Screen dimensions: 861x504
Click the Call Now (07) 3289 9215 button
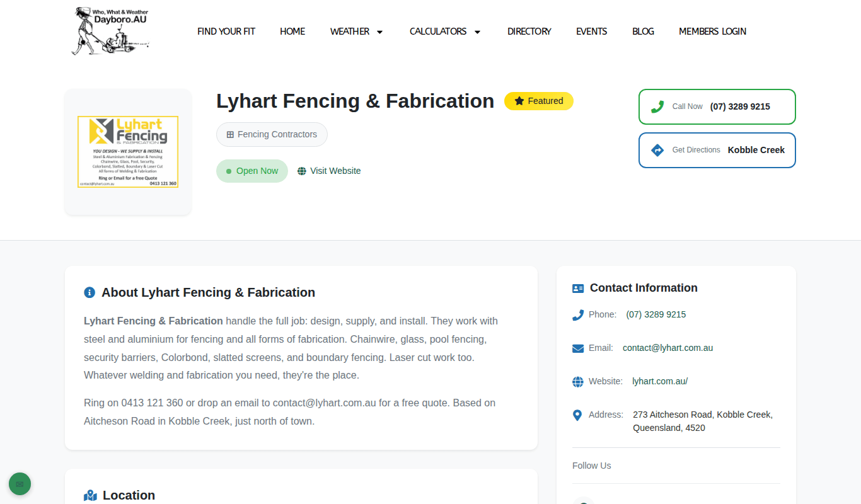(717, 106)
